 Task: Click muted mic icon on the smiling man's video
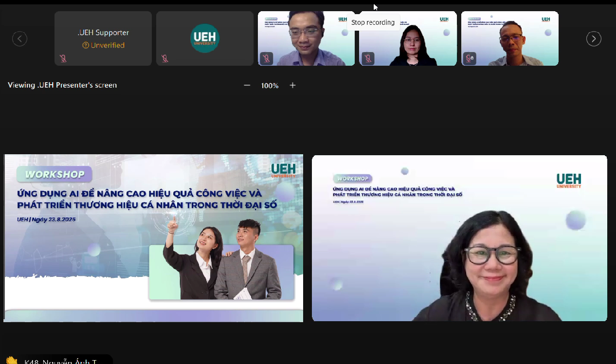click(266, 59)
